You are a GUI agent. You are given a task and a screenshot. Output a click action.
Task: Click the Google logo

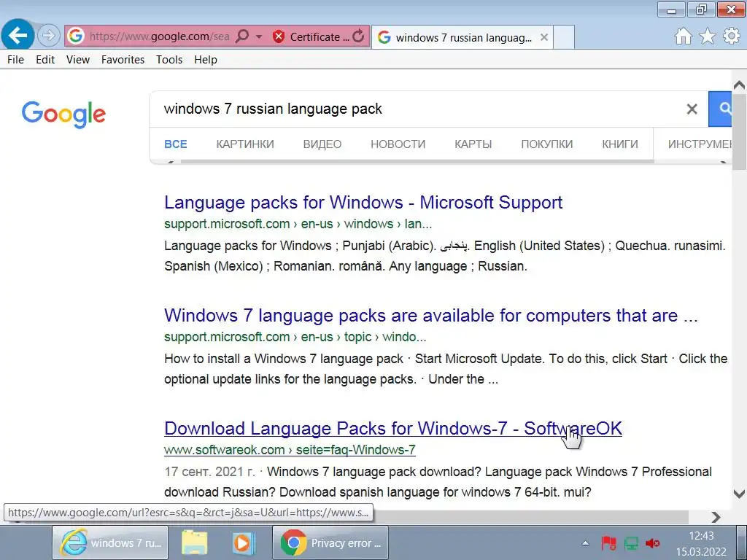[63, 114]
